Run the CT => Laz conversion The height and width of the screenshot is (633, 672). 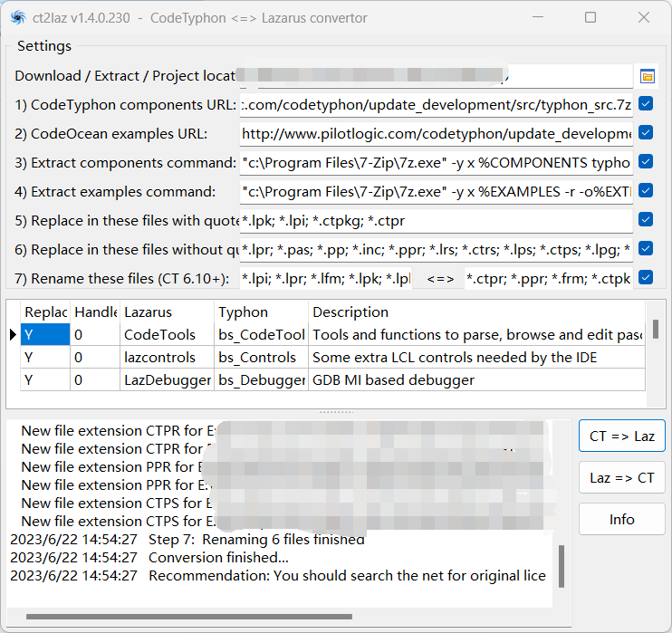[622, 436]
